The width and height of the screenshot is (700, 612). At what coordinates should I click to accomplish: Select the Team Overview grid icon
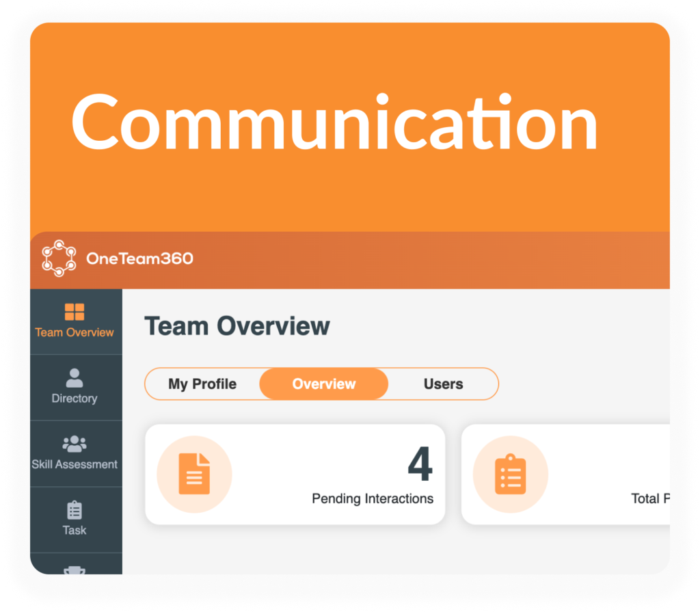(76, 312)
